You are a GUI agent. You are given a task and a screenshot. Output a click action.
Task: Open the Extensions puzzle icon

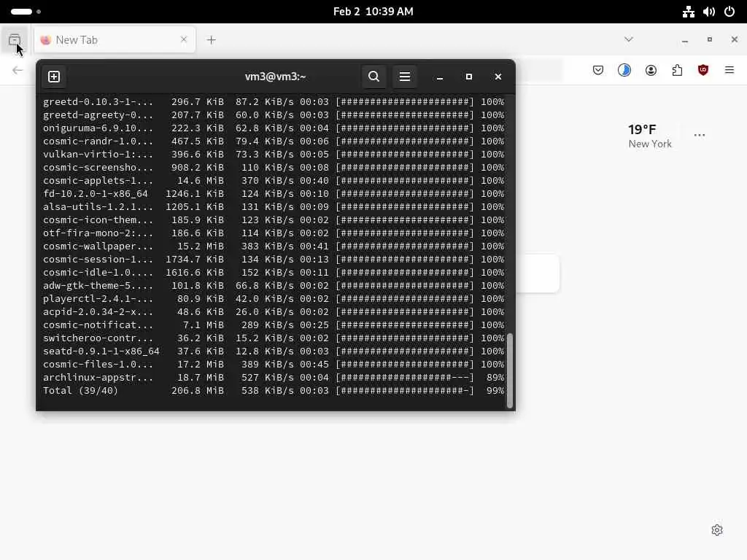click(x=677, y=71)
